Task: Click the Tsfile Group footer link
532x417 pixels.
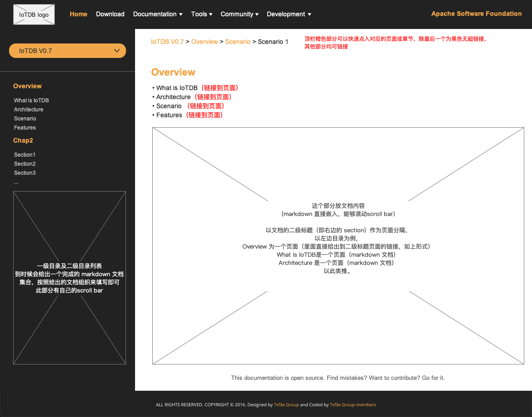Action: (x=286, y=405)
